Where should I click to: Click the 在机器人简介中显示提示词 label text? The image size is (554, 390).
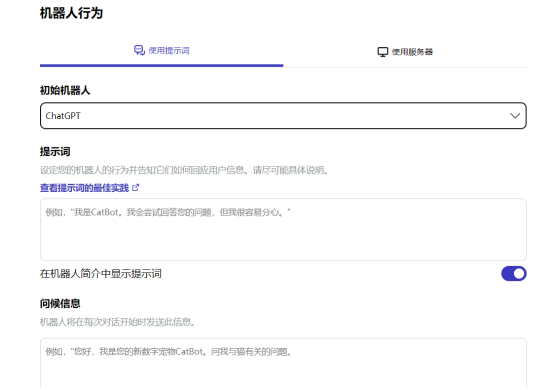tap(101, 274)
